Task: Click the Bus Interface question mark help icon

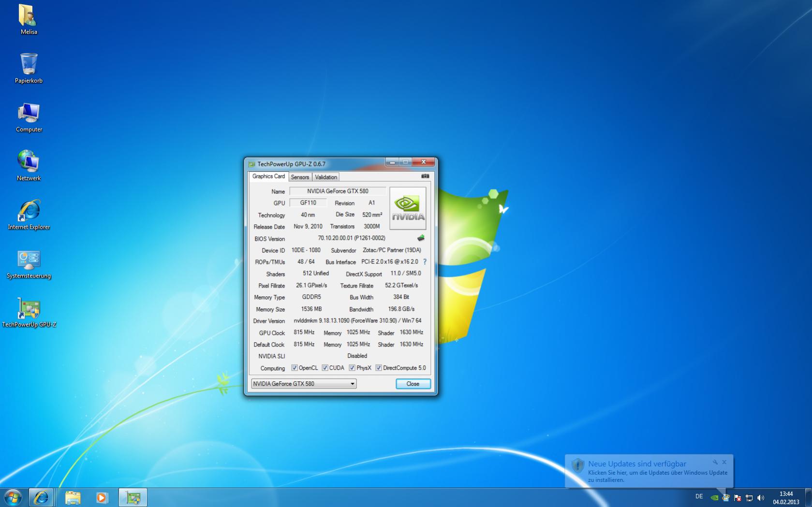Action: 425,262
